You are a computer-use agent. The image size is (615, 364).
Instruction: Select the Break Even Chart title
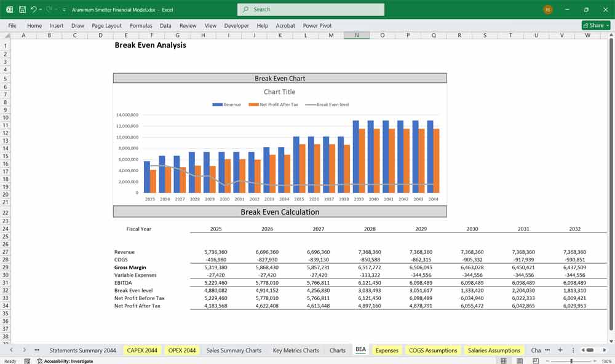pos(280,77)
